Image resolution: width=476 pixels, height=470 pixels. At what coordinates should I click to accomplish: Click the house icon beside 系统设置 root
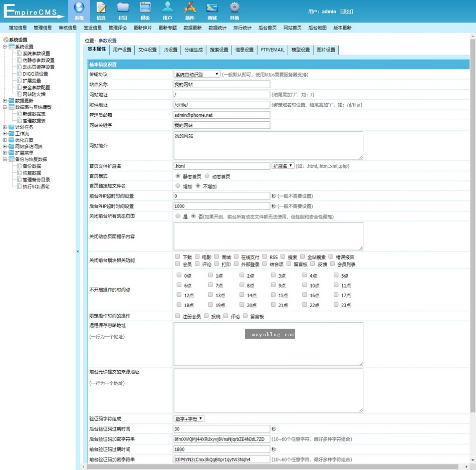[x=6, y=40]
